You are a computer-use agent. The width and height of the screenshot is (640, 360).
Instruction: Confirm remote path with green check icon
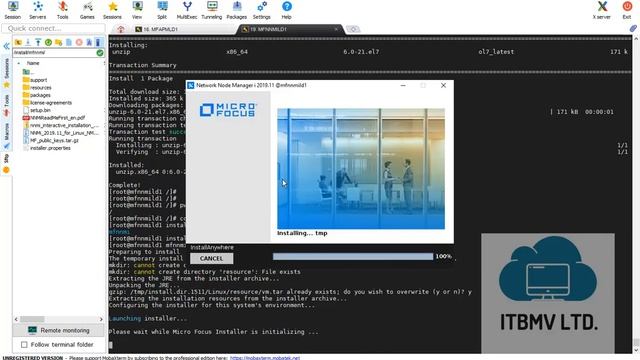point(100,53)
